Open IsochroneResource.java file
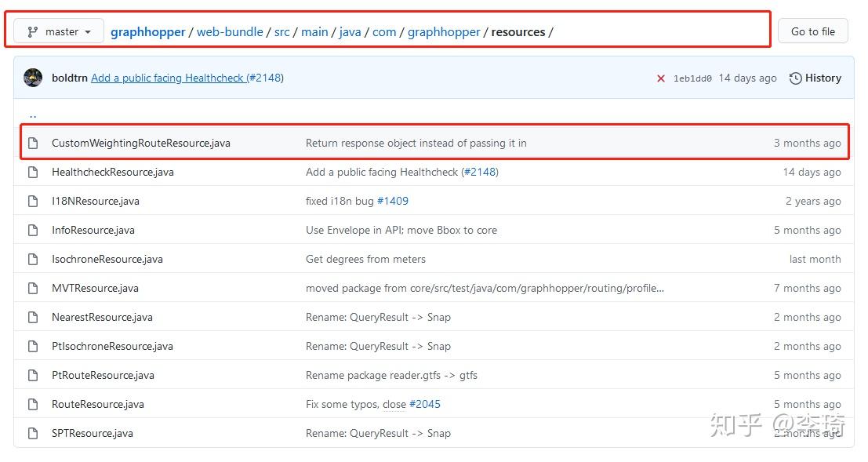The image size is (868, 462). (107, 260)
